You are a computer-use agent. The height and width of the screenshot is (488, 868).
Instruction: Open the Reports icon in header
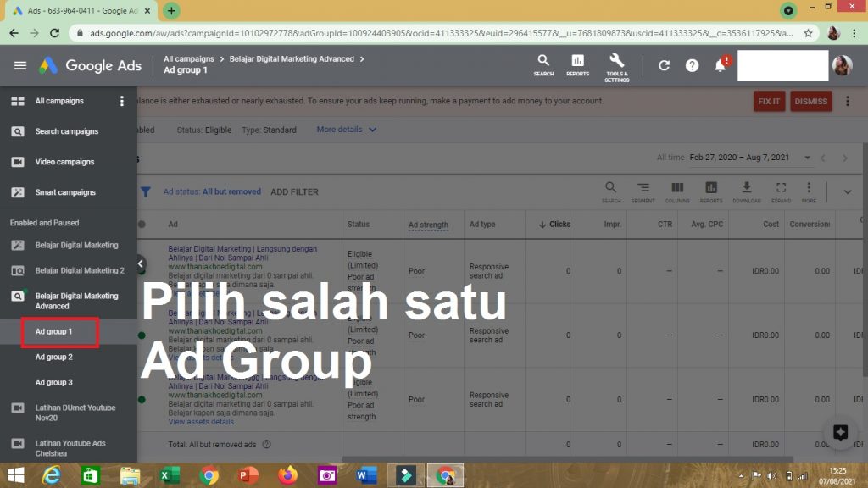tap(577, 64)
